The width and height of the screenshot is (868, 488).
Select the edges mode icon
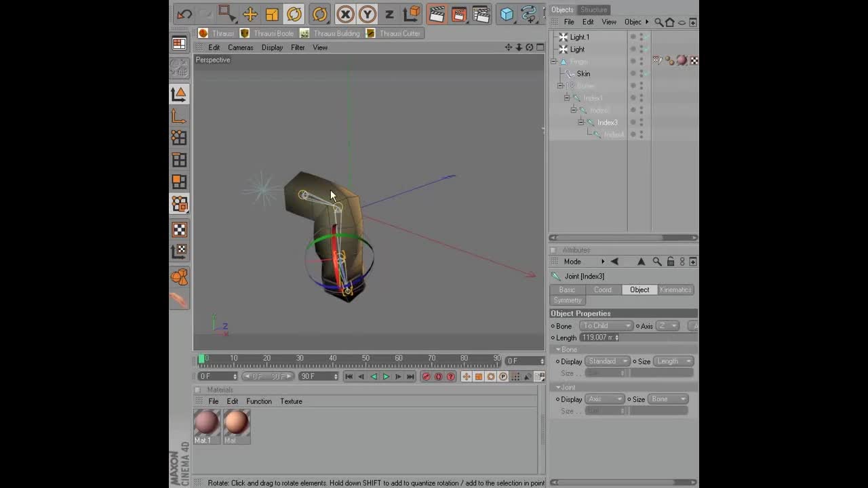tap(179, 160)
